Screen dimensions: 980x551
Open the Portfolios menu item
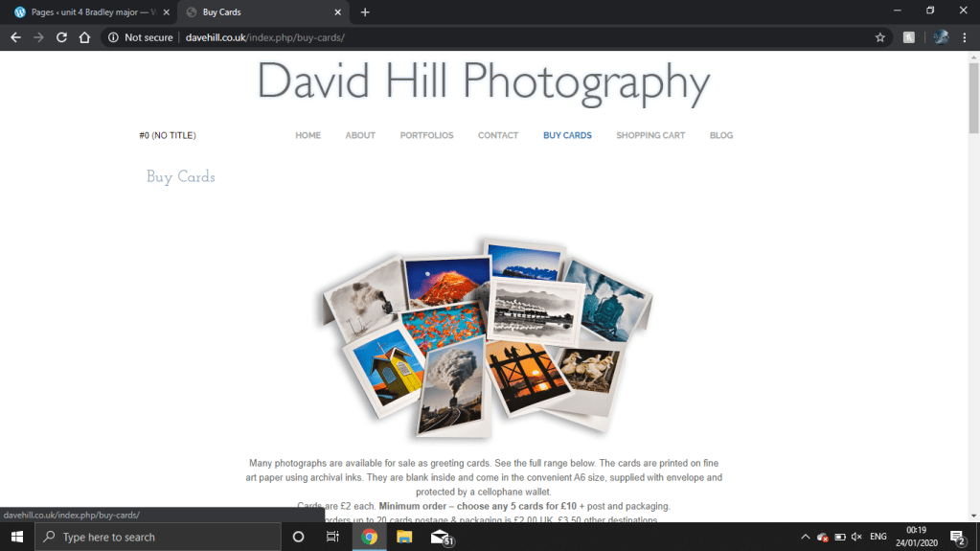pyautogui.click(x=426, y=135)
